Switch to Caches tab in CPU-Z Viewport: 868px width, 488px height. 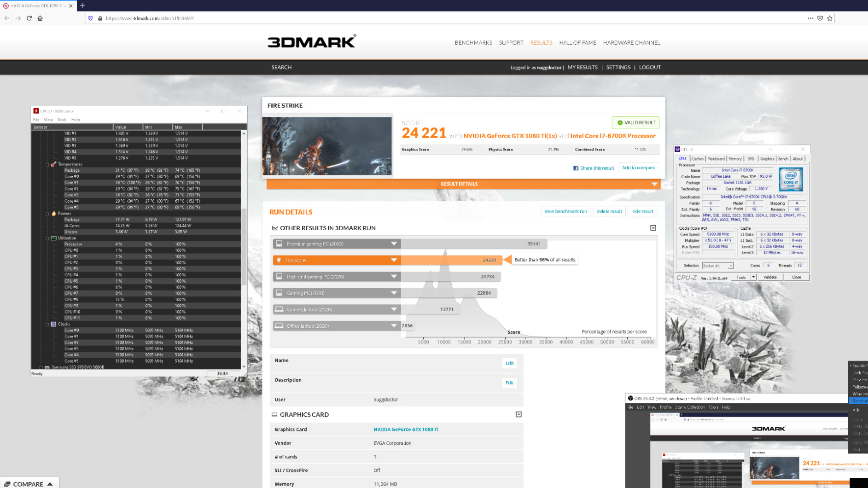click(697, 159)
